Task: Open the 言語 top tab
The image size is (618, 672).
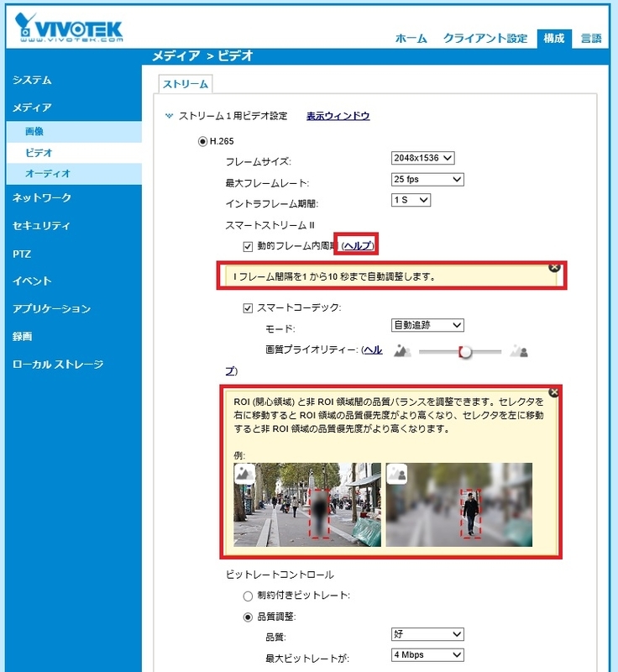Action: [591, 39]
